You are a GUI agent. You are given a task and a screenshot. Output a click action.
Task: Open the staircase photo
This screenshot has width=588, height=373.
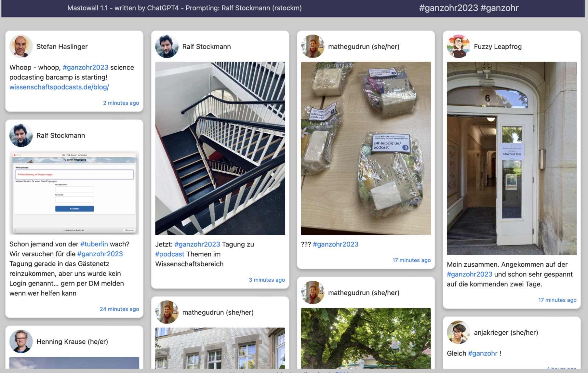pos(220,148)
